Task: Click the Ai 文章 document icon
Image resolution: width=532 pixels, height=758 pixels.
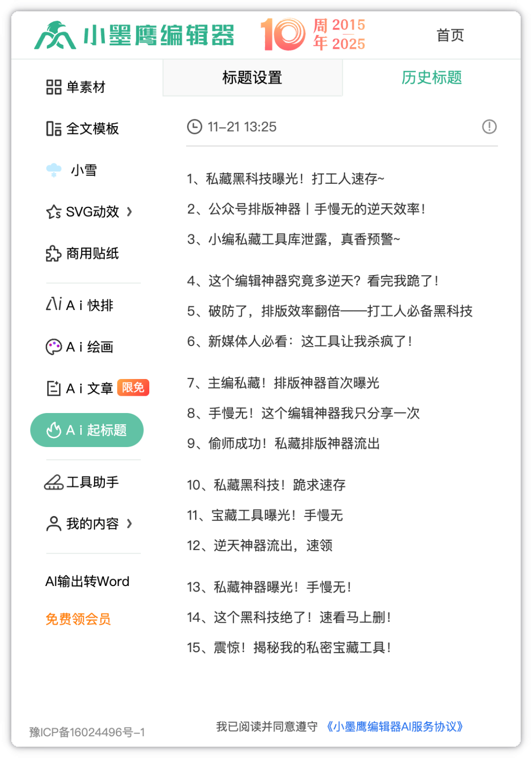Action: (x=54, y=388)
